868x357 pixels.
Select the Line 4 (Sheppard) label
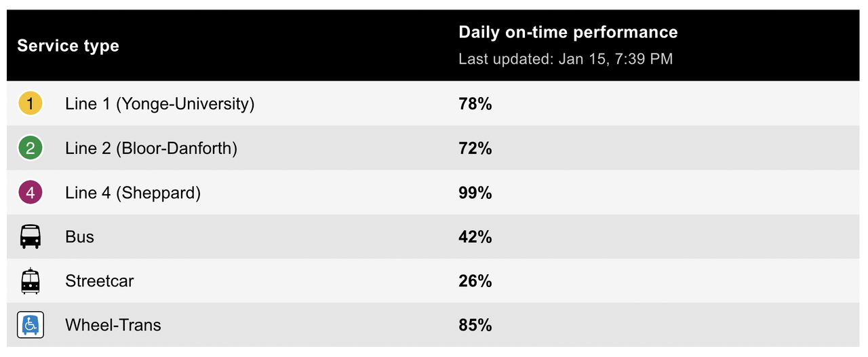tap(133, 193)
